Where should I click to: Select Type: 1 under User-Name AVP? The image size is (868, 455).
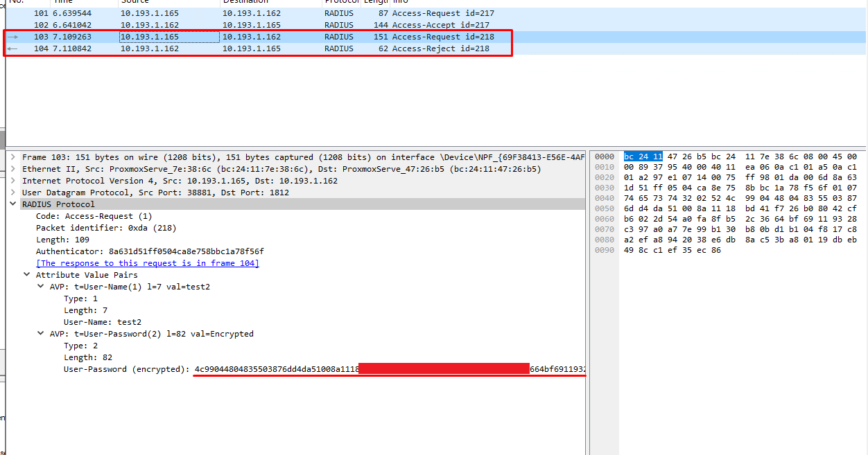pos(80,298)
